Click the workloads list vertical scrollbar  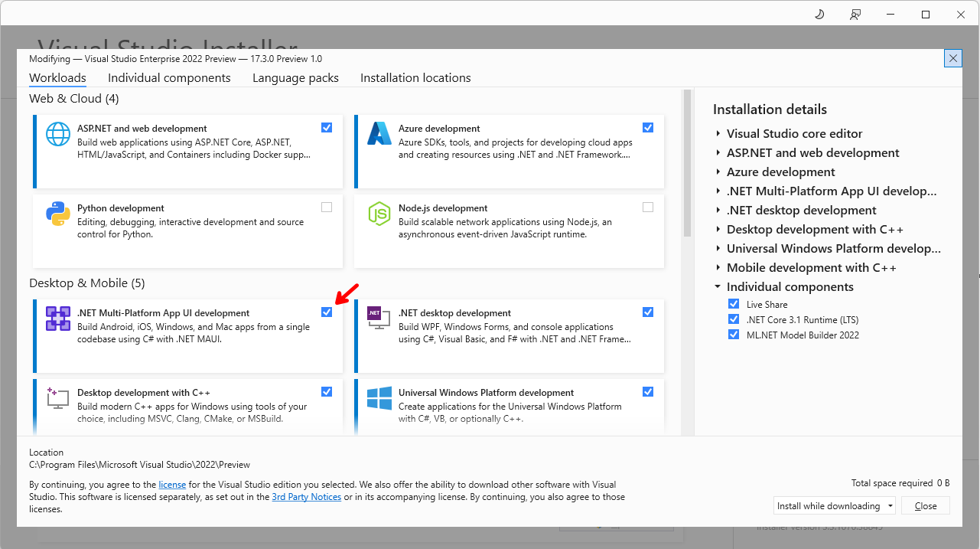[x=686, y=164]
